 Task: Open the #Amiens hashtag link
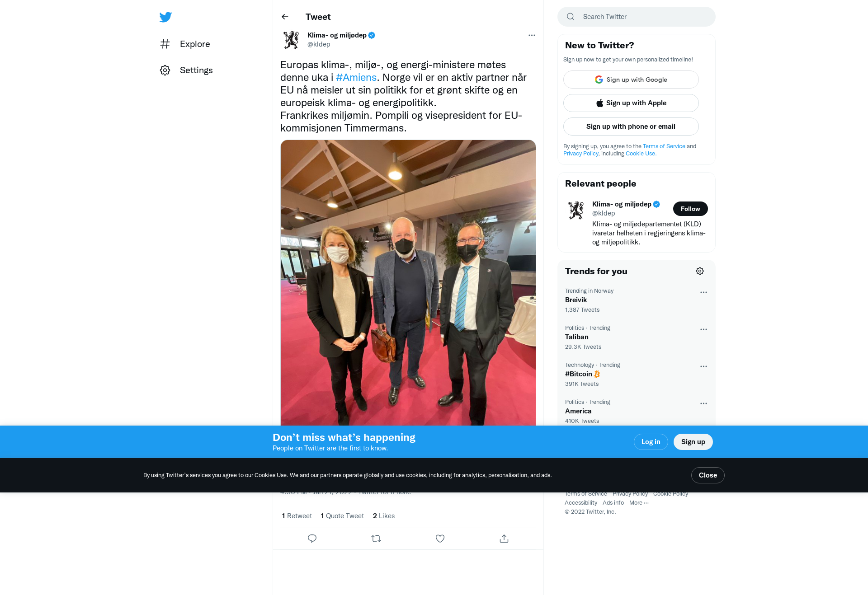coord(356,77)
